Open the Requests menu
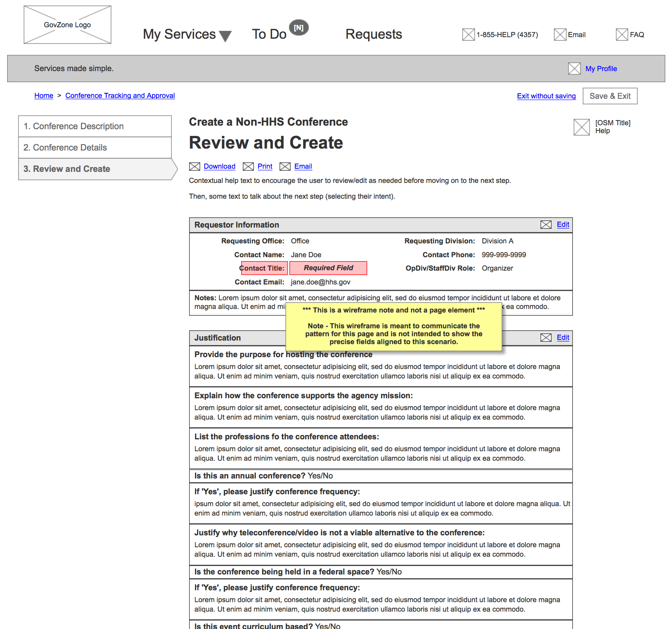Viewport: 672px width, 629px height. [374, 34]
